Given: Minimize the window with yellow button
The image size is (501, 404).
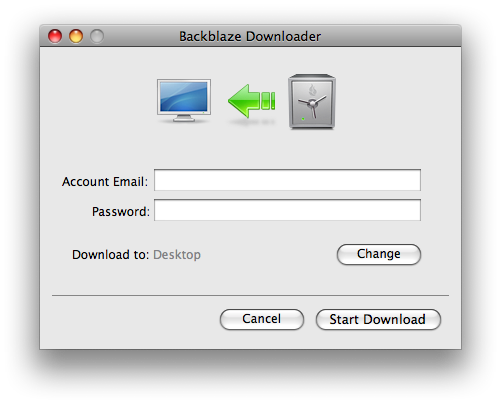Looking at the screenshot, I should coord(76,36).
